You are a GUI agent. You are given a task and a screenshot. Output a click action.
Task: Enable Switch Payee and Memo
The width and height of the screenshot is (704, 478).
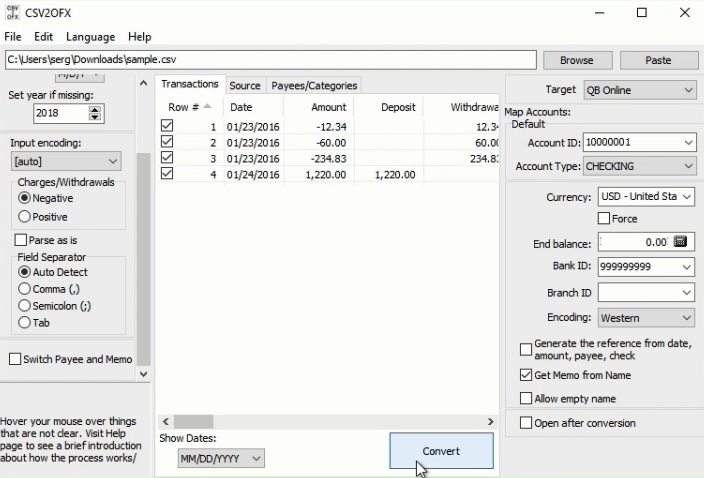point(15,359)
